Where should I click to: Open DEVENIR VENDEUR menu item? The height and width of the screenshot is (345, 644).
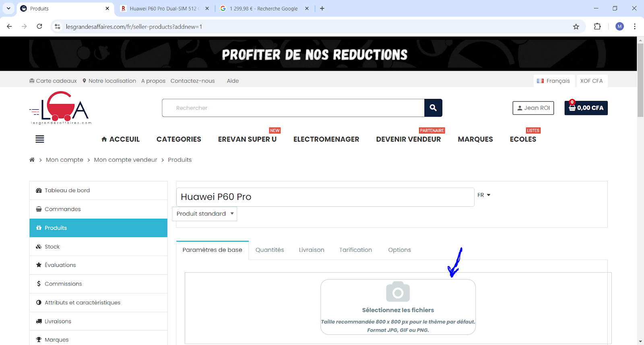tap(409, 139)
